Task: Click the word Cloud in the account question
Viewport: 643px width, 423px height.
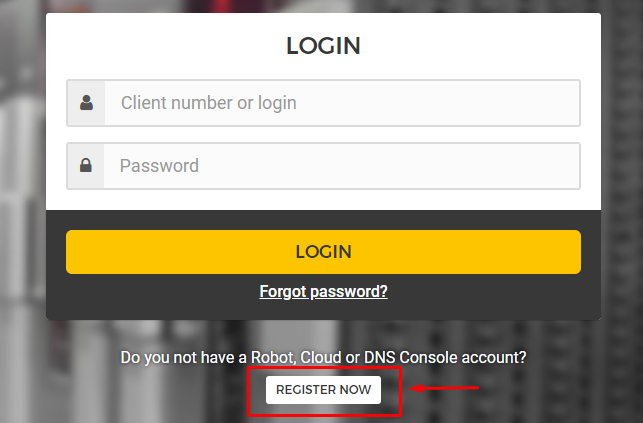Action: pyautogui.click(x=335, y=357)
